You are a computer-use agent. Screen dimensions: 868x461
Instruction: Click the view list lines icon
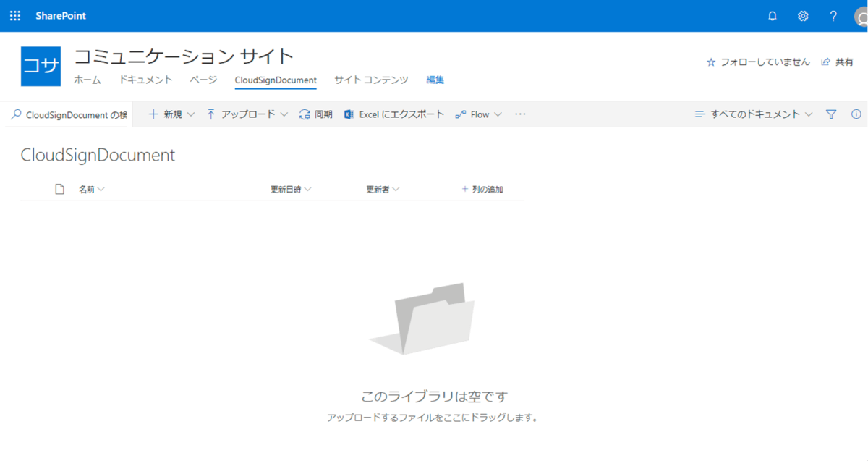click(x=699, y=114)
